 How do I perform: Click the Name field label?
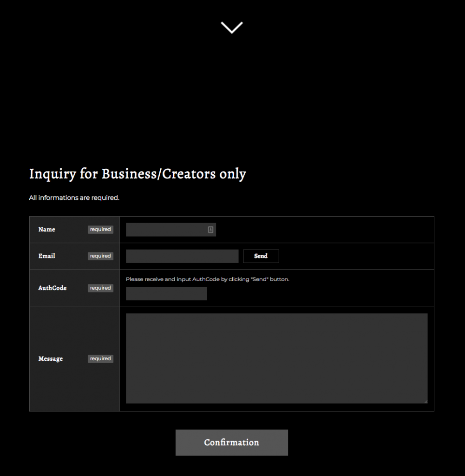[x=46, y=230]
